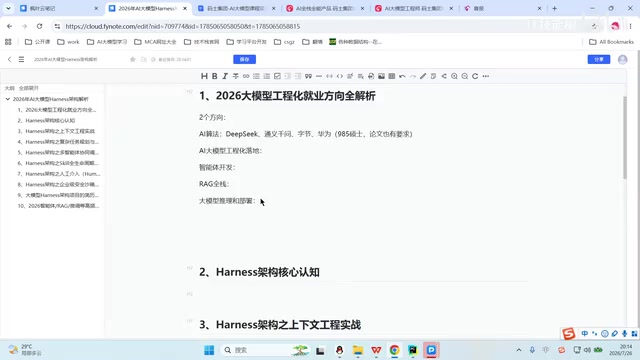Viewport: 640px width, 360px height.
Task: Insert a blockquote via quote icon
Action: point(308,76)
